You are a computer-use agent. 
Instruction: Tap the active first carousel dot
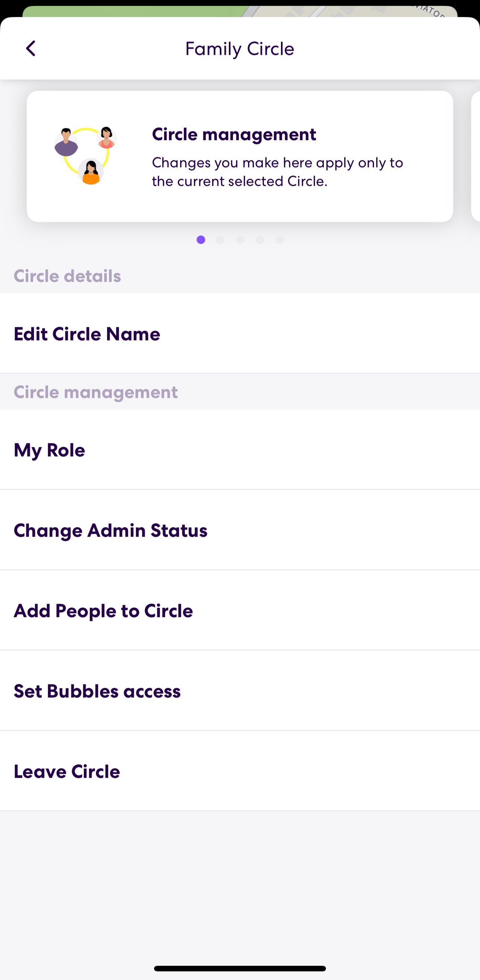[x=201, y=240]
